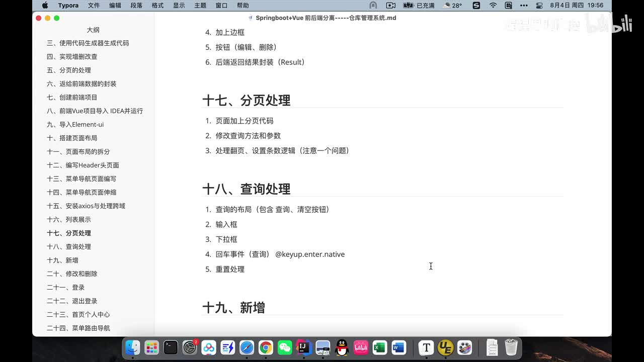Select 十三、菜单导航页面编写 in outline
644x362 pixels.
click(x=82, y=179)
